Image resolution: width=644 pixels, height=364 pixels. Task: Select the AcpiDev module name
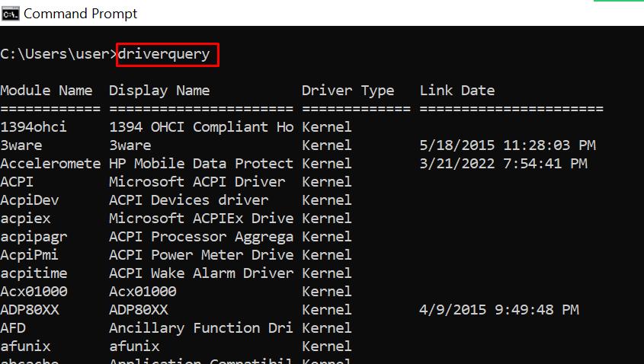point(29,200)
